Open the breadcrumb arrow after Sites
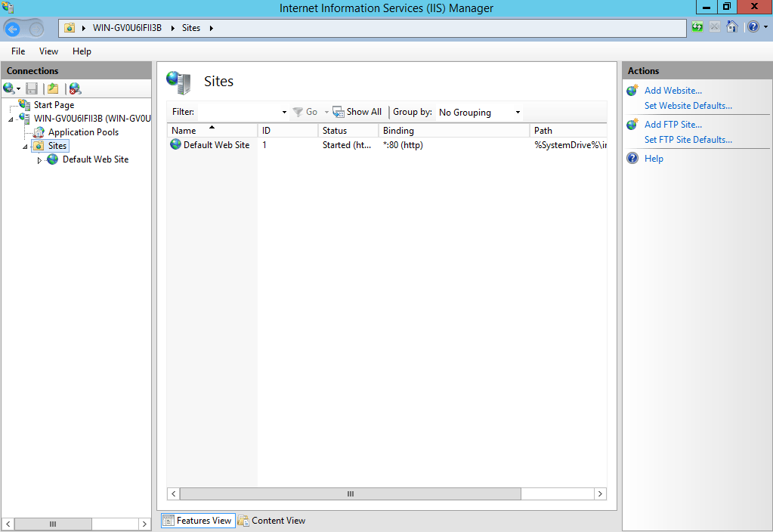773x532 pixels. point(212,29)
